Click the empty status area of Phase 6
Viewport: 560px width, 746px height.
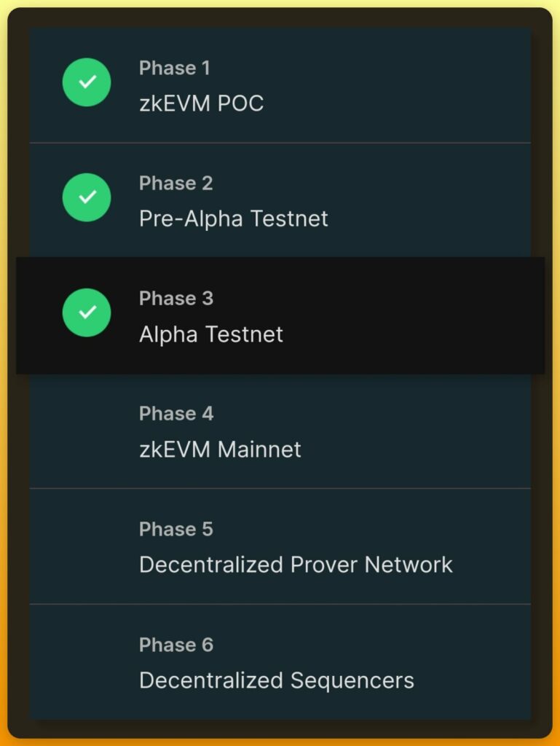[87, 661]
